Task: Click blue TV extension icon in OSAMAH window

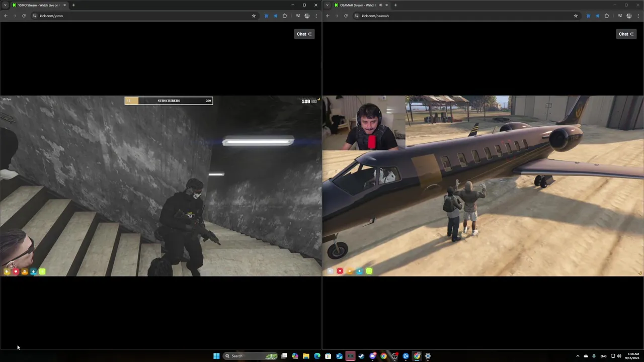Action: tap(588, 16)
